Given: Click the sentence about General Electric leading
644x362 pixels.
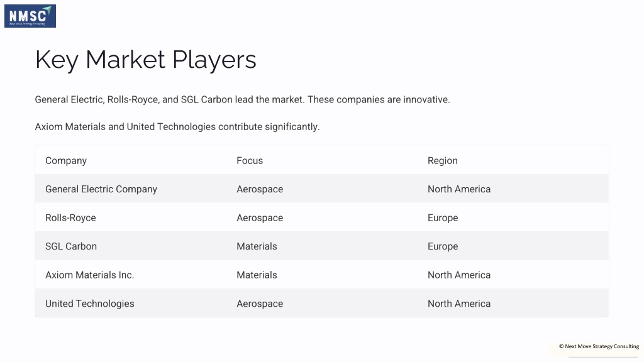Looking at the screenshot, I should point(242,100).
